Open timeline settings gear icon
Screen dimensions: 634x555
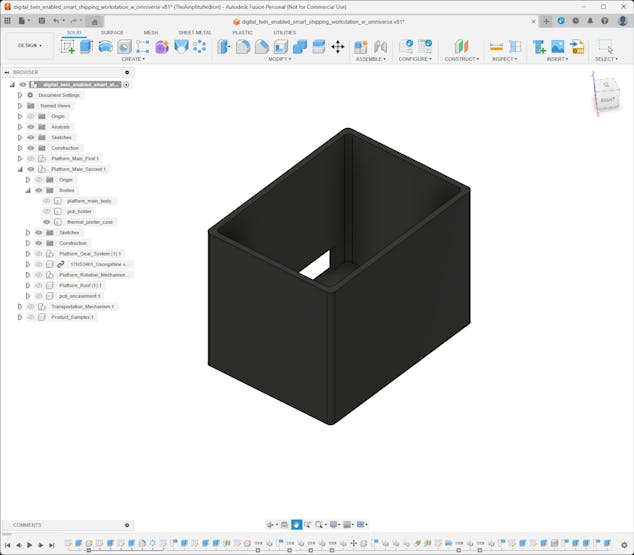pos(626,545)
